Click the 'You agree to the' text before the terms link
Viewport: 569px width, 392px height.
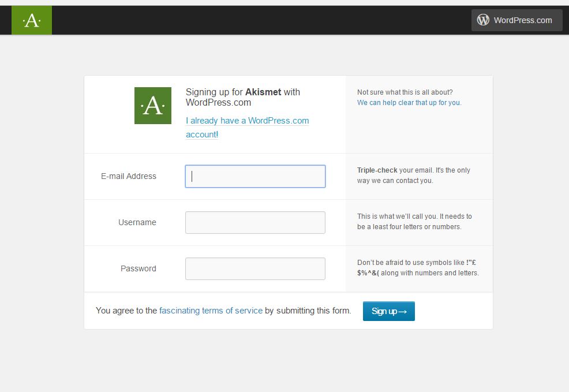pyautogui.click(x=126, y=311)
